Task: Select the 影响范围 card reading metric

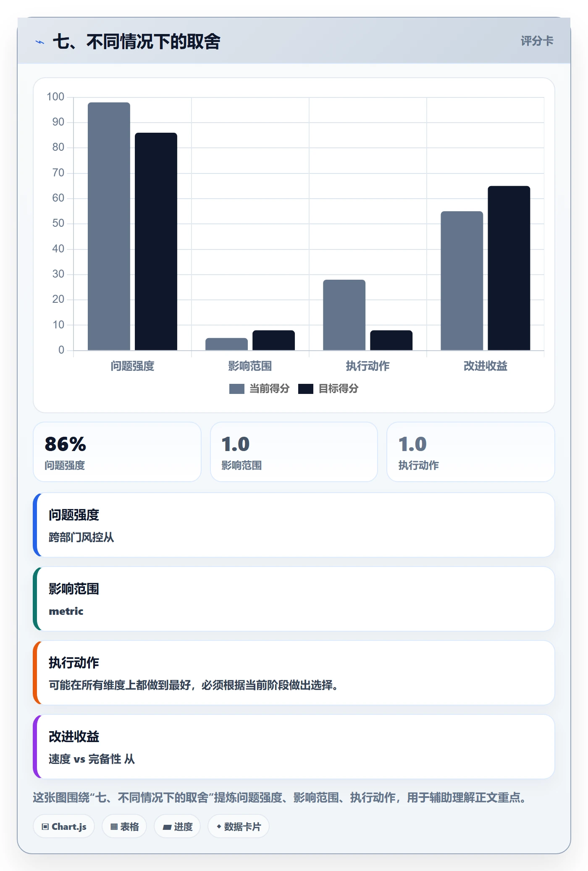Action: (294, 599)
